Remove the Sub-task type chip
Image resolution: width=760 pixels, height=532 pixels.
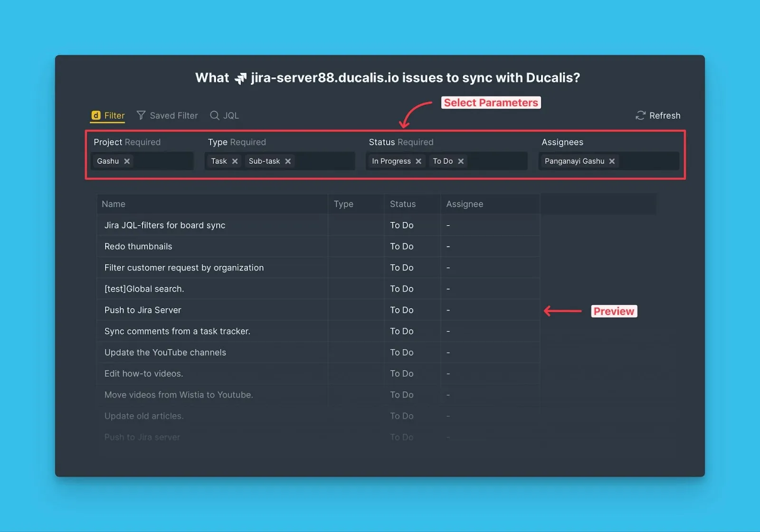pyautogui.click(x=288, y=161)
